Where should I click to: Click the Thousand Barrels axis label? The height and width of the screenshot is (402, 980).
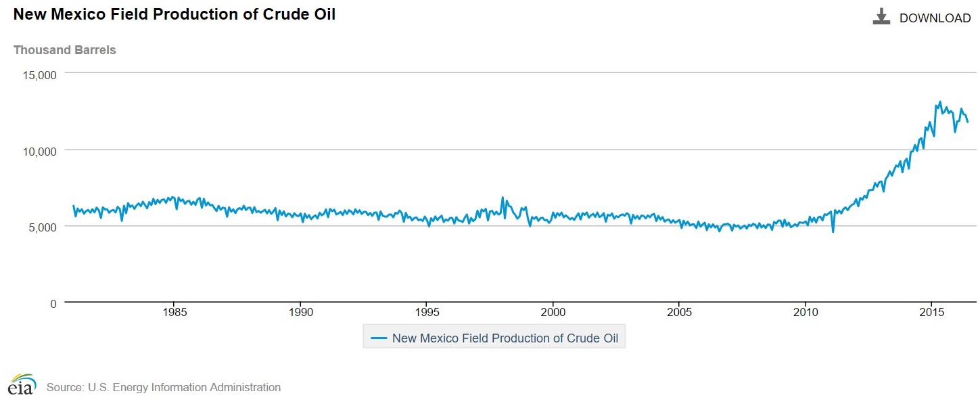[x=65, y=50]
